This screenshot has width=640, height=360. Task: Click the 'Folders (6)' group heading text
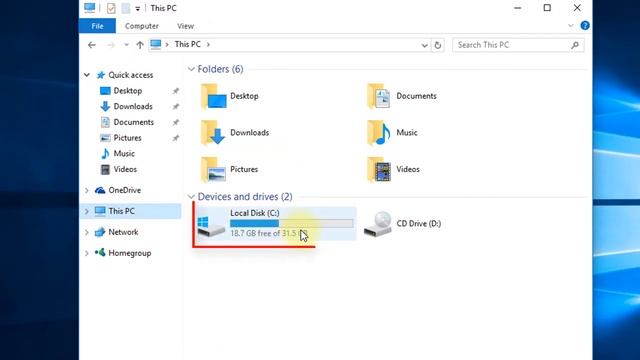pos(220,69)
